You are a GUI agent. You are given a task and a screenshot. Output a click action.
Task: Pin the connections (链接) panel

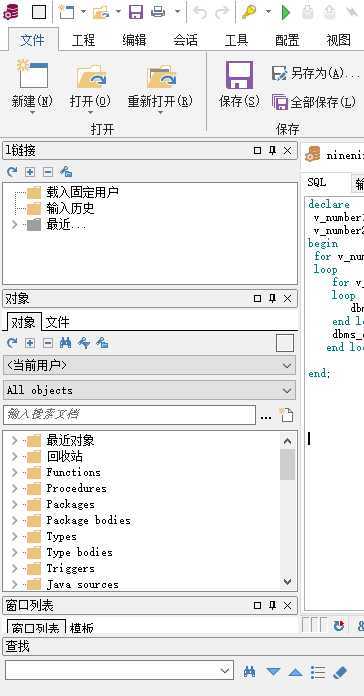[x=273, y=151]
